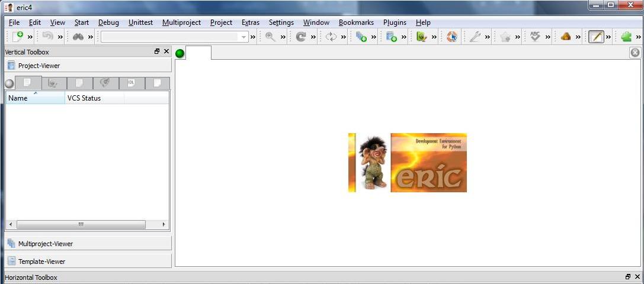The image size is (644, 284).
Task: Close the Vertical Toolbox panel
Action: [x=166, y=51]
